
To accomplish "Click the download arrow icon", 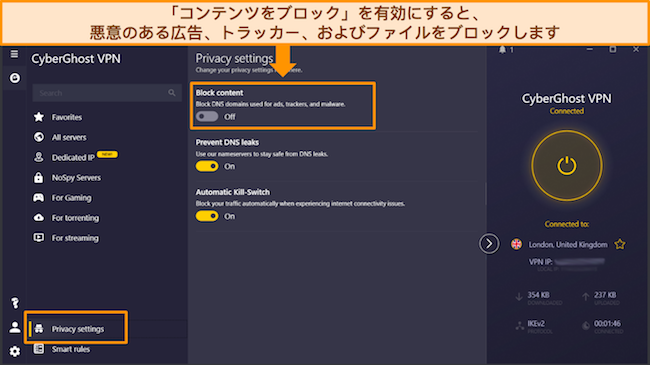I will pos(519,297).
